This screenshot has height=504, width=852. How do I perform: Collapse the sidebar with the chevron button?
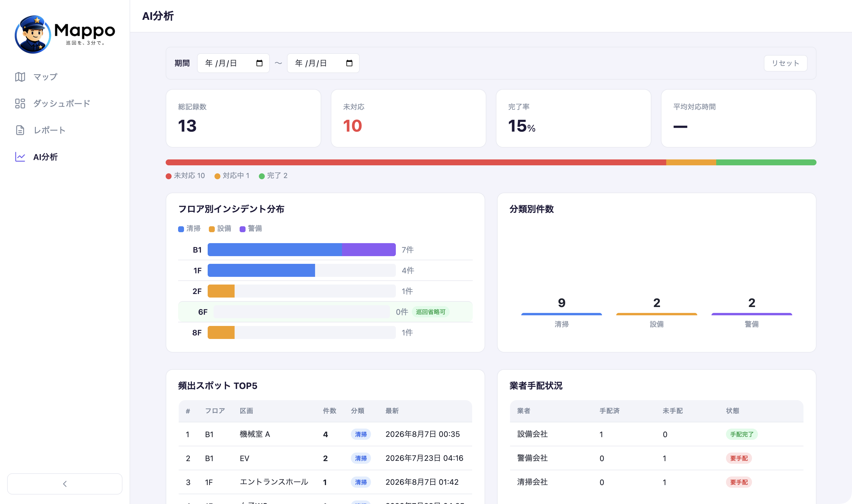(65, 484)
